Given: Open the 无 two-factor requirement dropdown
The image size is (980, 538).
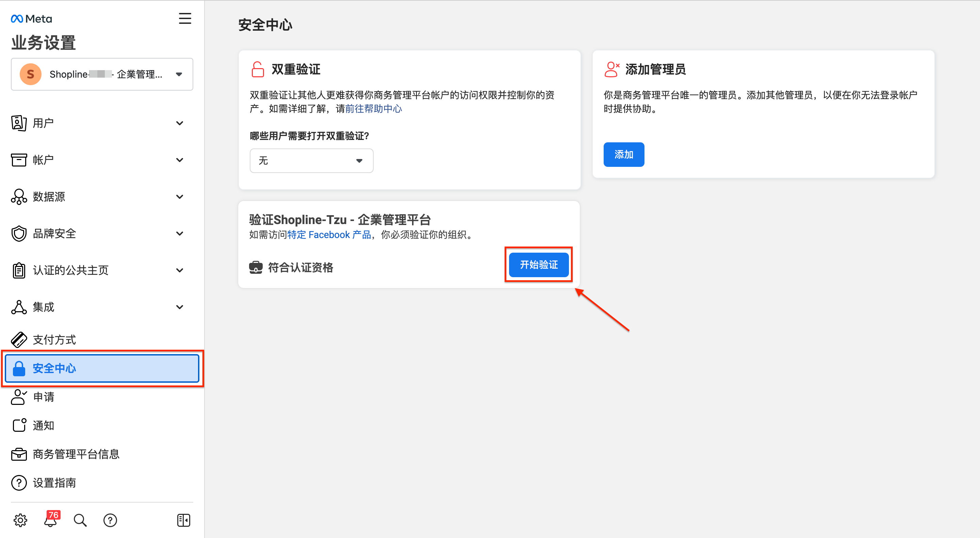Looking at the screenshot, I should click(311, 161).
